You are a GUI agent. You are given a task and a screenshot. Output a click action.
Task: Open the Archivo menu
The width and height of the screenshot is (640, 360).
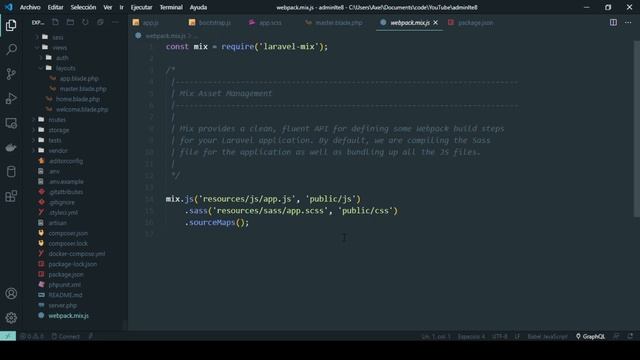click(30, 7)
